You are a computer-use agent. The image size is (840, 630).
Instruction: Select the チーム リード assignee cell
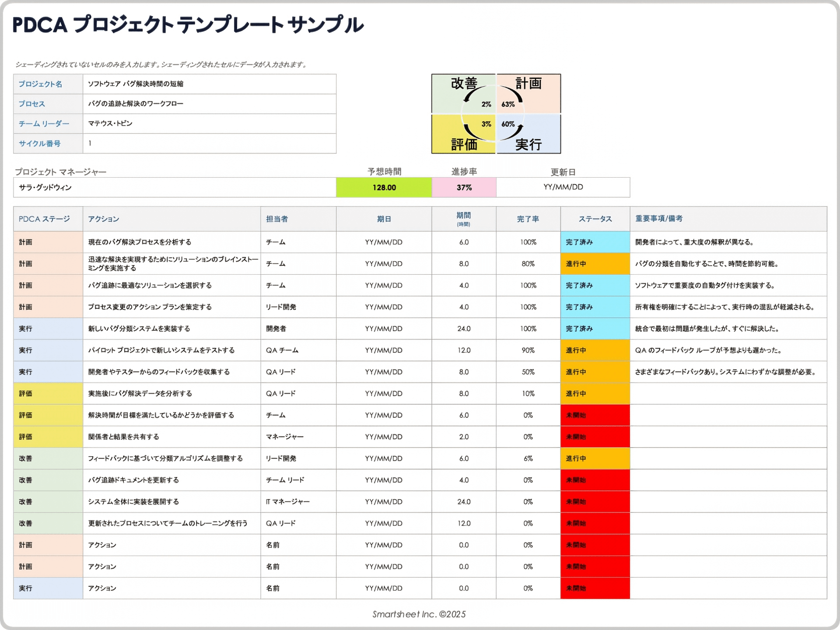coord(298,480)
